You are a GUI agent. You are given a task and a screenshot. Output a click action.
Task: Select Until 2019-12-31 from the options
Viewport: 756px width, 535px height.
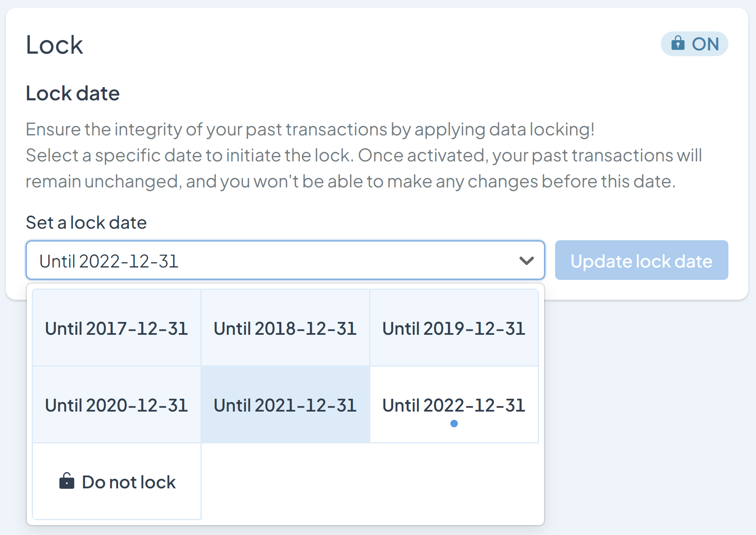454,328
